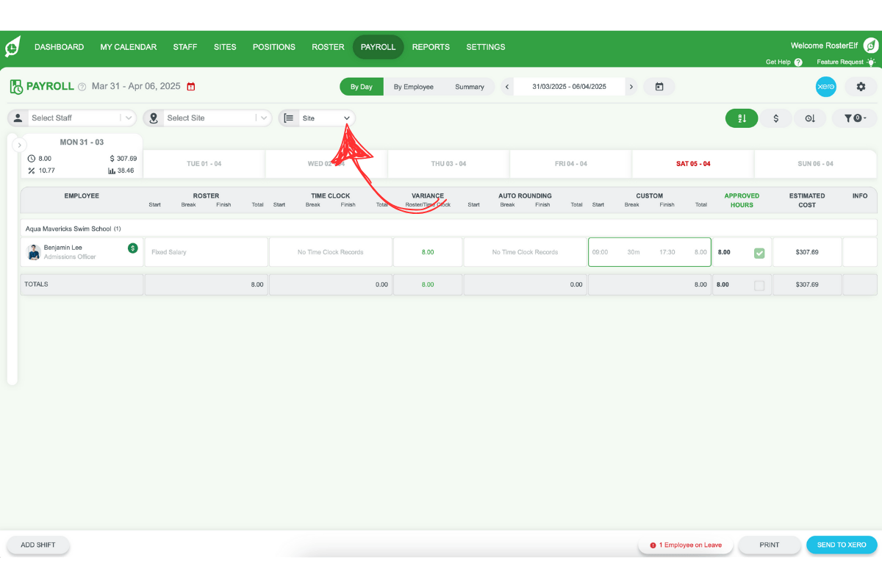This screenshot has height=588, width=882.
Task: Open the 1 Employee on Leave link
Action: (685, 545)
